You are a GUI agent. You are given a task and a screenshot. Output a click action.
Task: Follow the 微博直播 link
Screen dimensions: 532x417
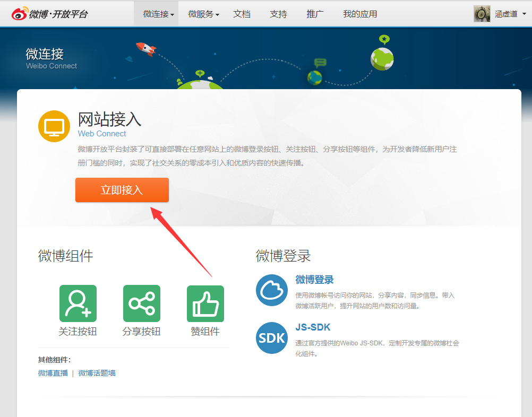pyautogui.click(x=53, y=373)
